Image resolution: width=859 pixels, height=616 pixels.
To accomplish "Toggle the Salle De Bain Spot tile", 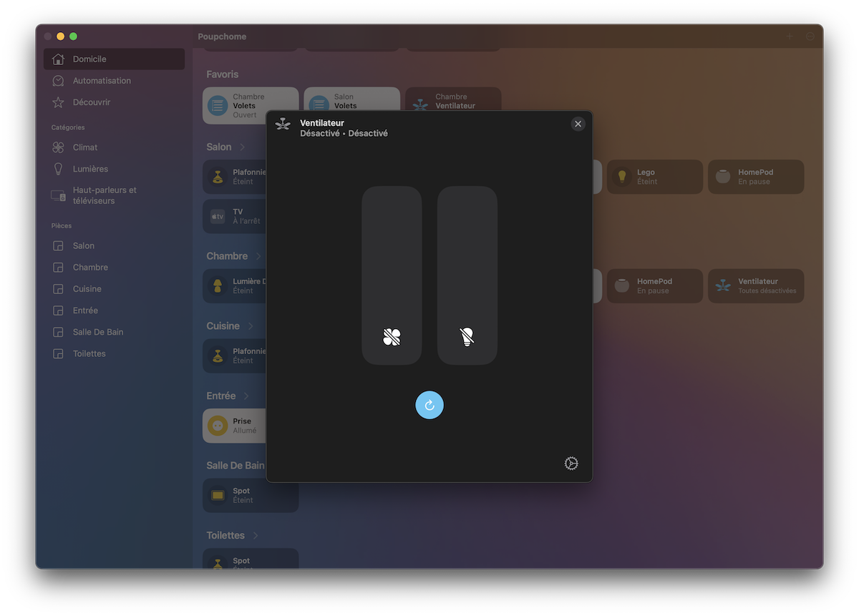I will point(251,495).
